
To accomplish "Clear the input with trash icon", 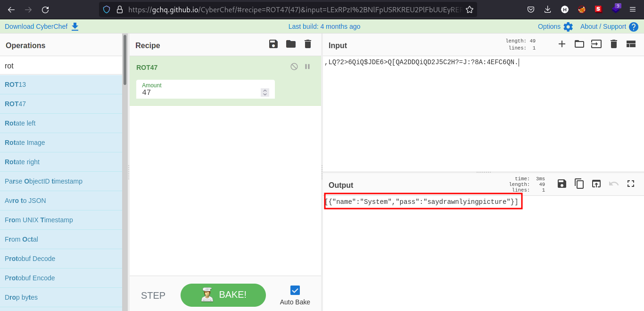I will coord(613,44).
